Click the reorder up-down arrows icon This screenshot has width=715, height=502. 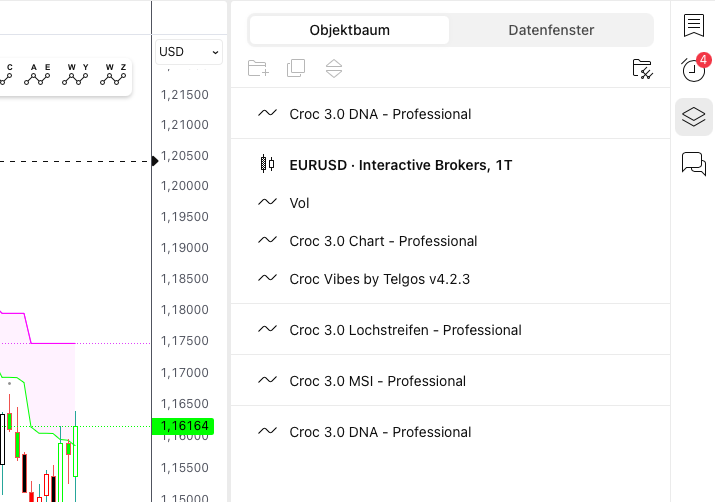[334, 68]
